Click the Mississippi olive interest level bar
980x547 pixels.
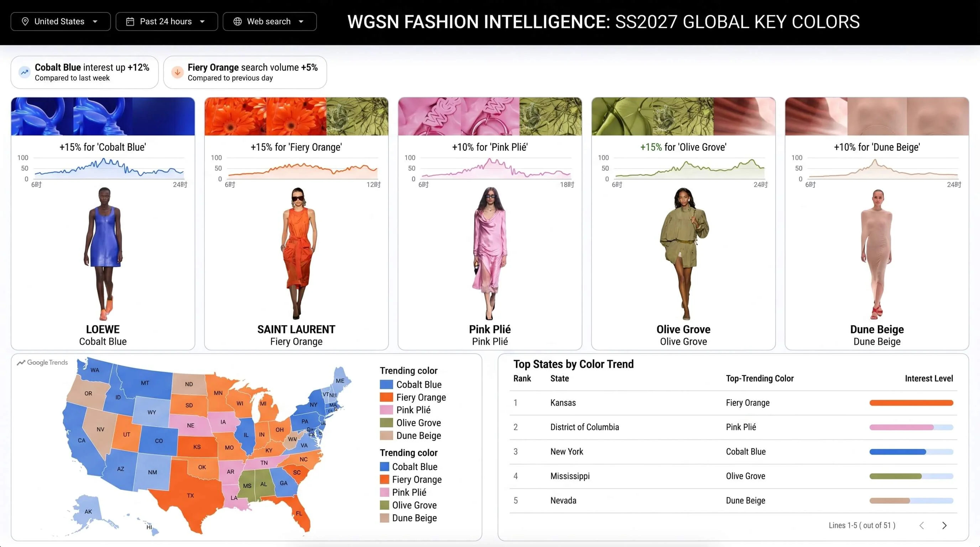pos(911,476)
